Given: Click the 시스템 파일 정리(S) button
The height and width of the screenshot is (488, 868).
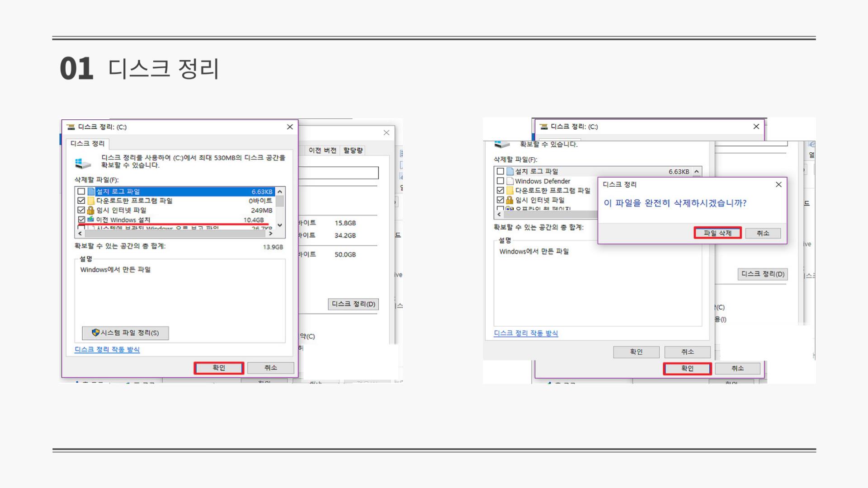Looking at the screenshot, I should pos(125,333).
